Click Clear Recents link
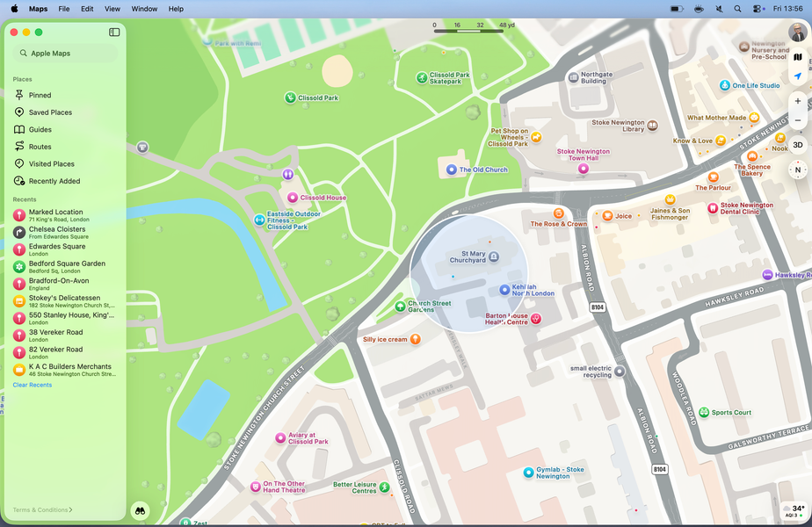Viewport: 812px width, 527px height. click(x=33, y=385)
